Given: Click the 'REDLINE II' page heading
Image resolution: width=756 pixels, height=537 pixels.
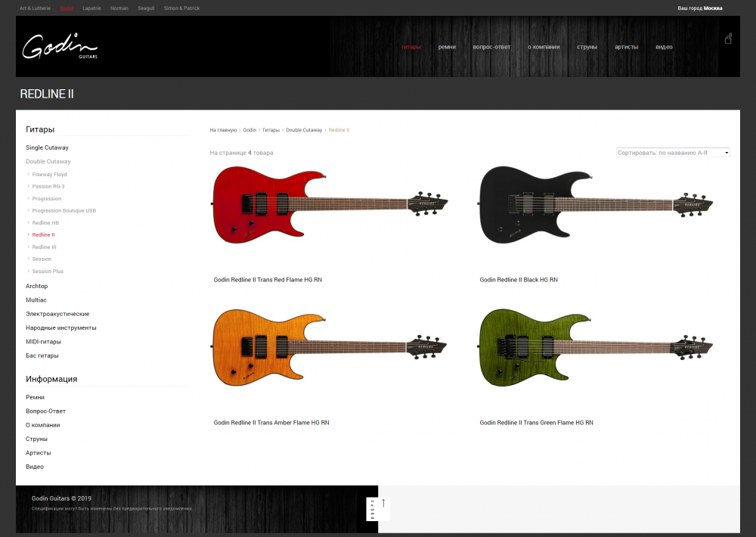Looking at the screenshot, I should point(47,94).
